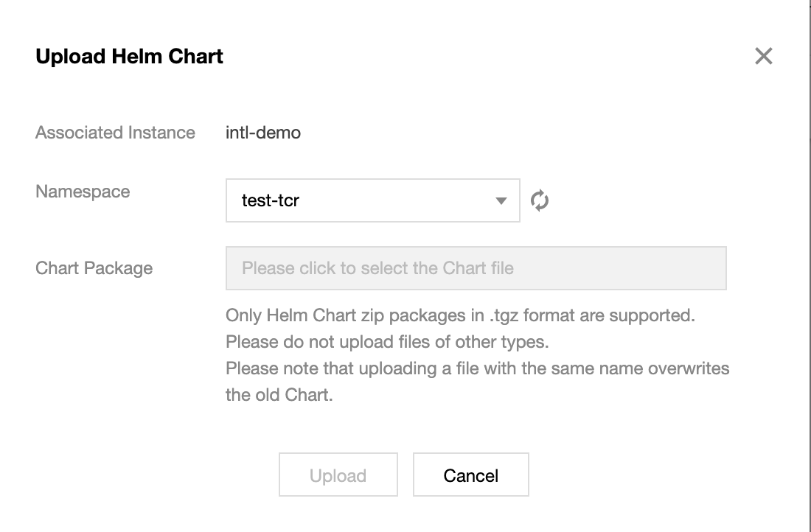Refresh the namespace list icon
The width and height of the screenshot is (811, 532).
coord(540,200)
